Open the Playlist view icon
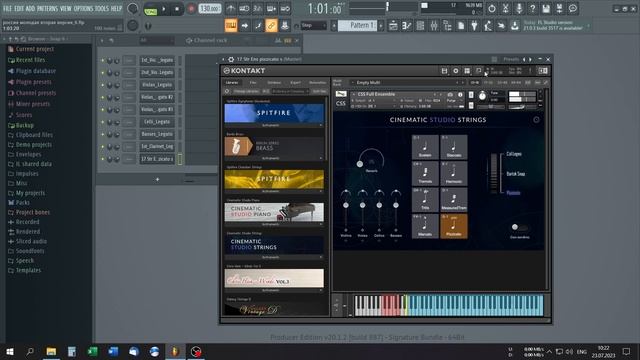The height and width of the screenshot is (360, 640). (393, 26)
